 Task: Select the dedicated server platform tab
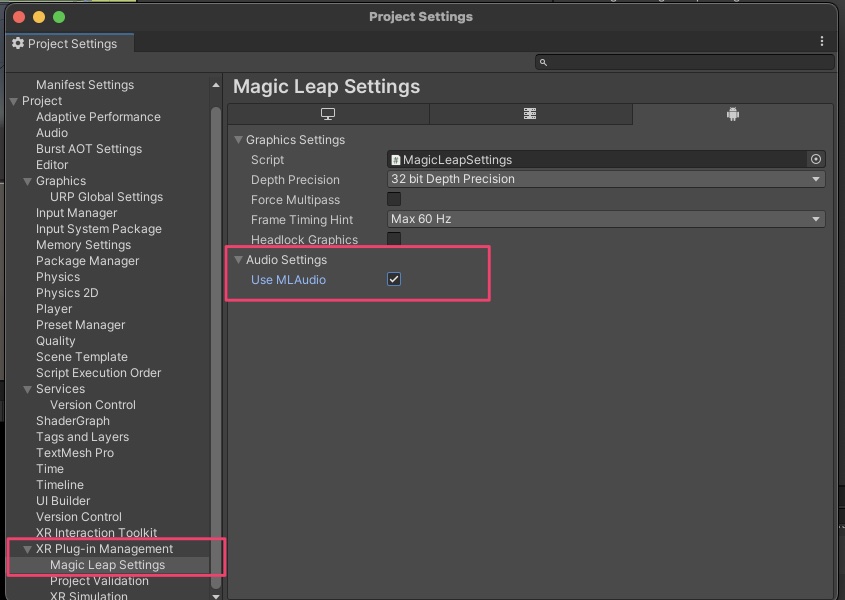pyautogui.click(x=530, y=114)
